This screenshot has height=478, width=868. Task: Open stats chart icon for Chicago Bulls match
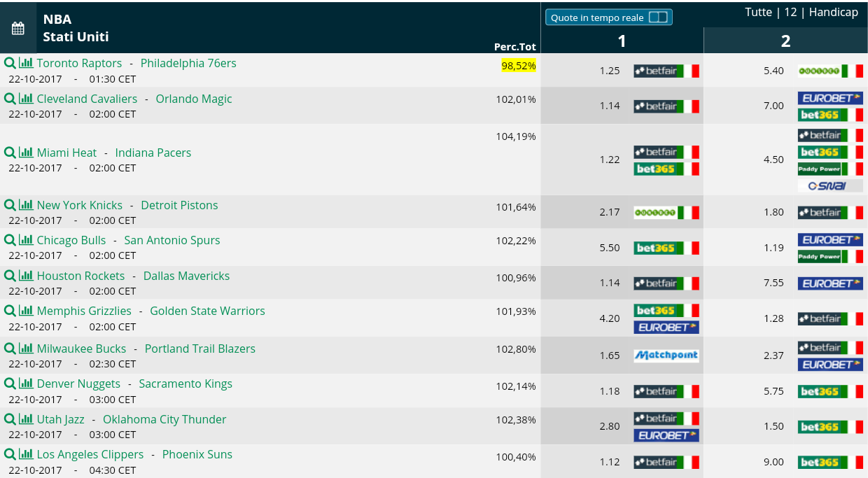coord(26,239)
